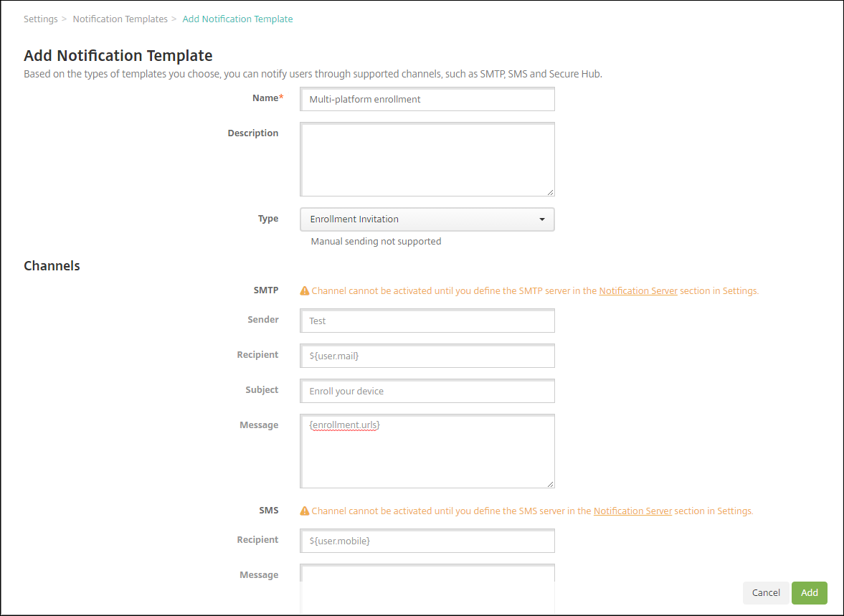844x616 pixels.
Task: Focus the Name input field
Action: pyautogui.click(x=427, y=99)
